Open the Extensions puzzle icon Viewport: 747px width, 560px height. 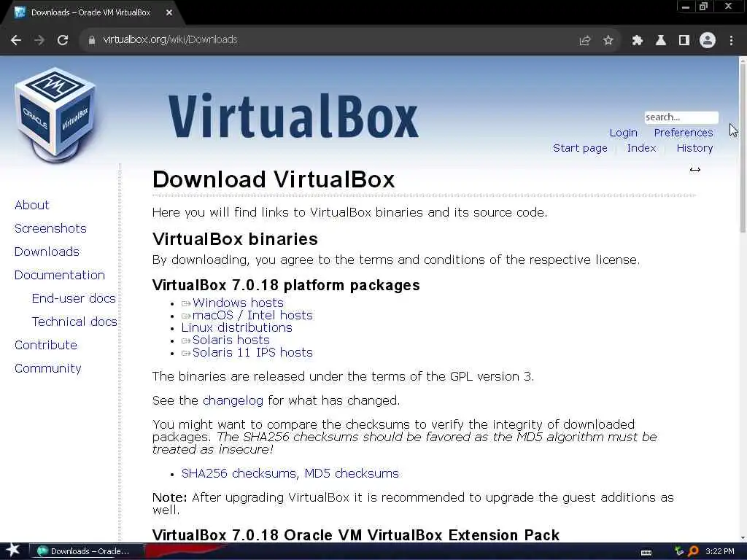(637, 41)
